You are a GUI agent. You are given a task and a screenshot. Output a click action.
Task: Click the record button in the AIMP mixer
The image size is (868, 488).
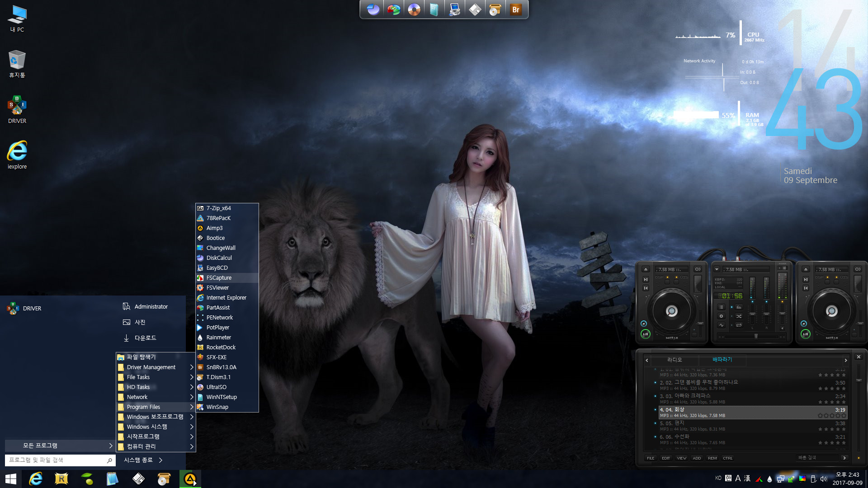point(722,316)
